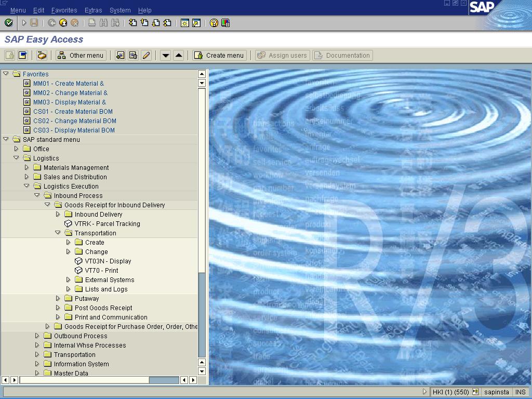The width and height of the screenshot is (532, 399).
Task: Move favorite up with black up arrow
Action: coord(179,56)
